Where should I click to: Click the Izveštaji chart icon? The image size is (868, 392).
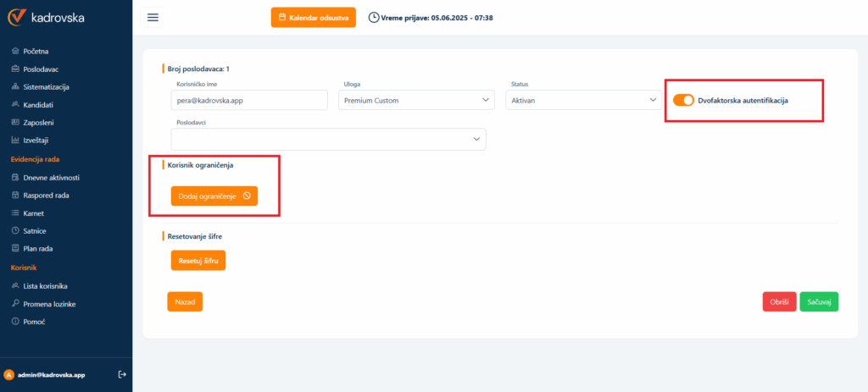[15, 140]
